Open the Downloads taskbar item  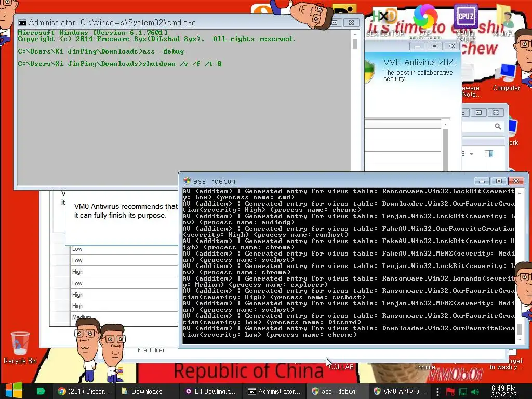click(x=148, y=391)
